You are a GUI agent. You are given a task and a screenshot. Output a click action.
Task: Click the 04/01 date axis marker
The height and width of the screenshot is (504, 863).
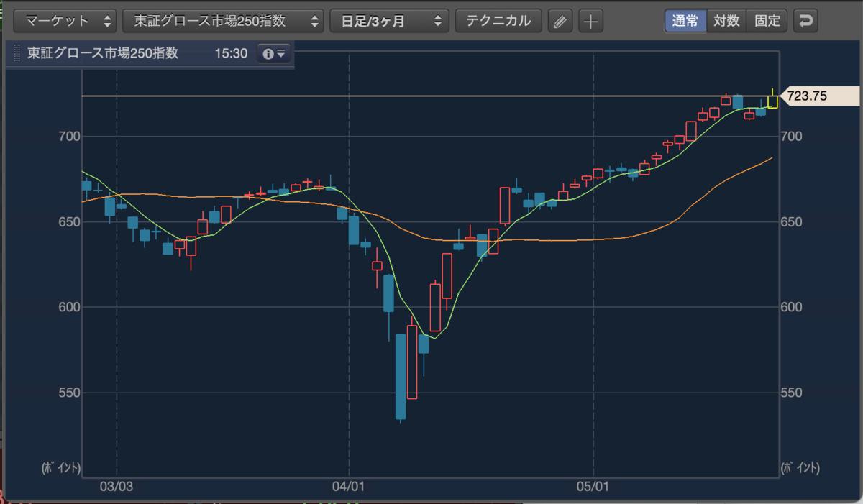(347, 486)
